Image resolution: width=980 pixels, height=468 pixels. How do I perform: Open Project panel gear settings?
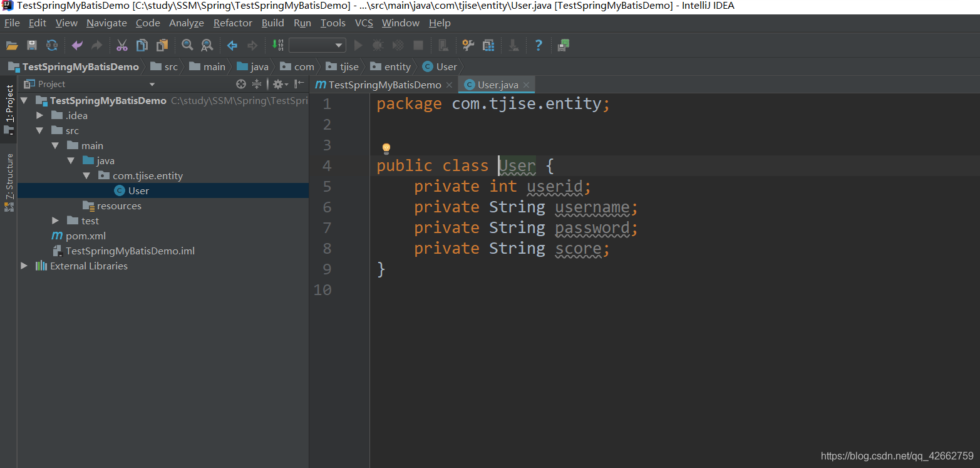click(280, 84)
